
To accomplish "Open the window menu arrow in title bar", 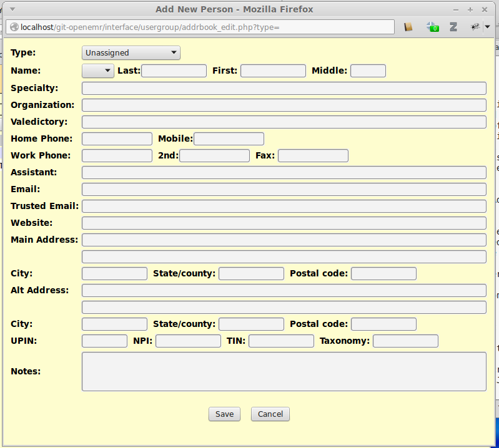I will tap(12, 9).
